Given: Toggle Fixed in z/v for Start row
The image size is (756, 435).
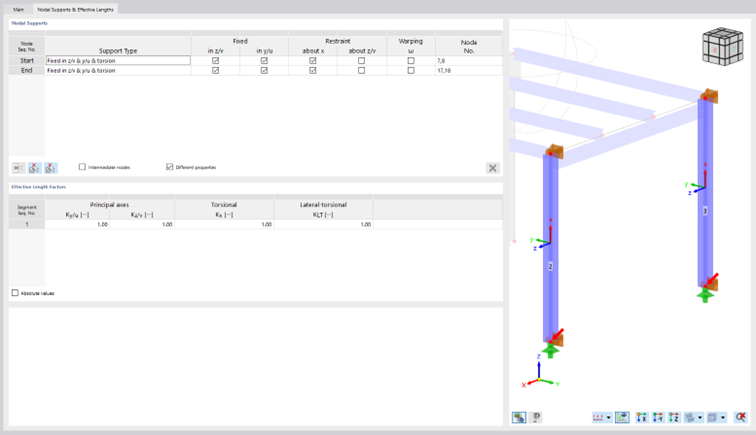Looking at the screenshot, I should click(x=216, y=61).
